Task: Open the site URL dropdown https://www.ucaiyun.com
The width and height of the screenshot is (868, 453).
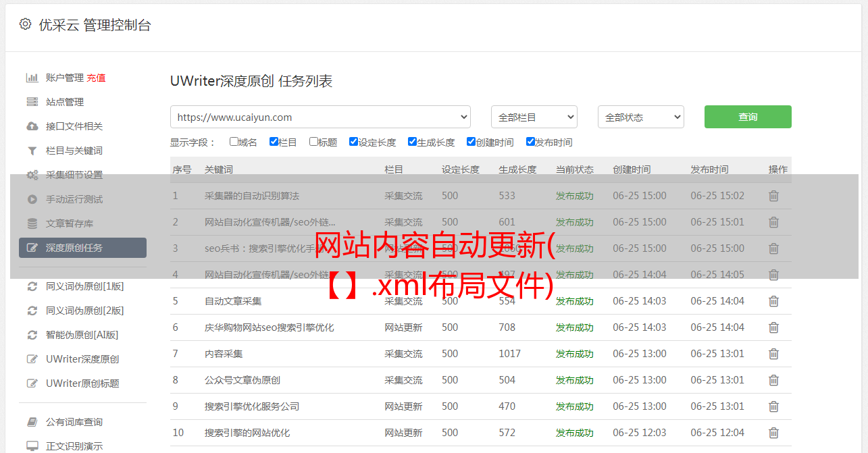Action: click(x=320, y=117)
